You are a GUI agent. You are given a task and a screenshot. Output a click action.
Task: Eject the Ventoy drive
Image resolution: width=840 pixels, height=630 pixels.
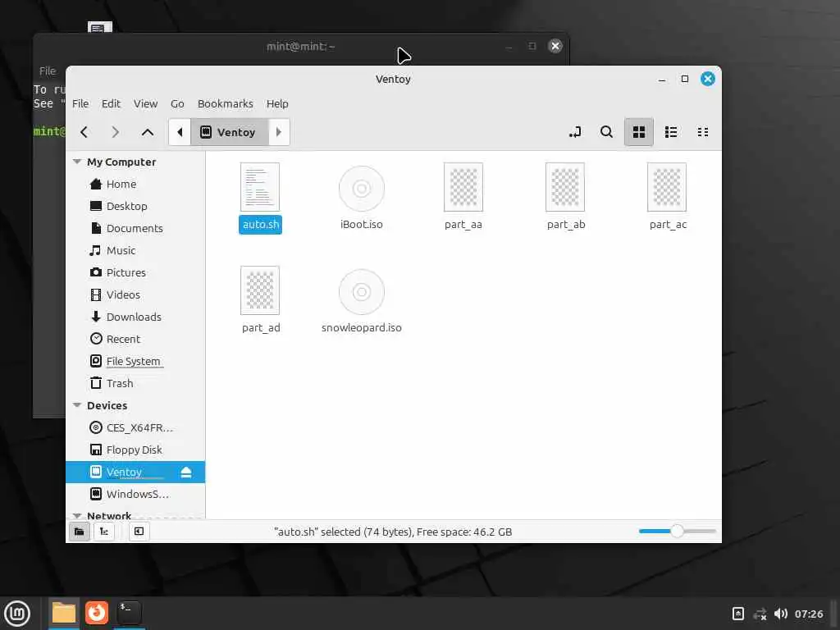tap(186, 472)
